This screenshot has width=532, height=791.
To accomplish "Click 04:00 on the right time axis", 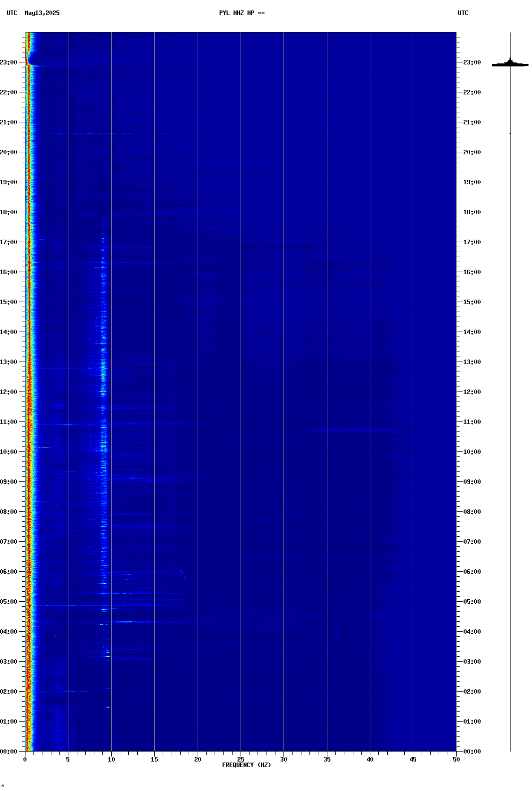I will click(472, 632).
